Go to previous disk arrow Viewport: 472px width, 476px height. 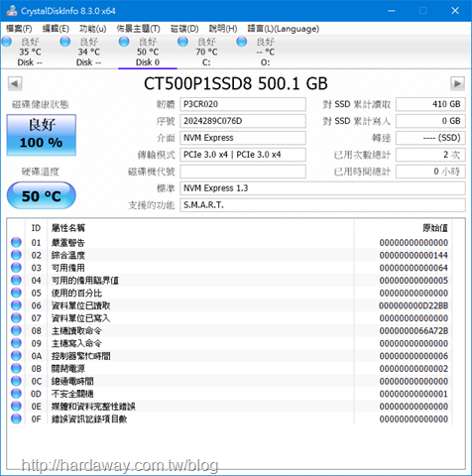click(x=15, y=83)
